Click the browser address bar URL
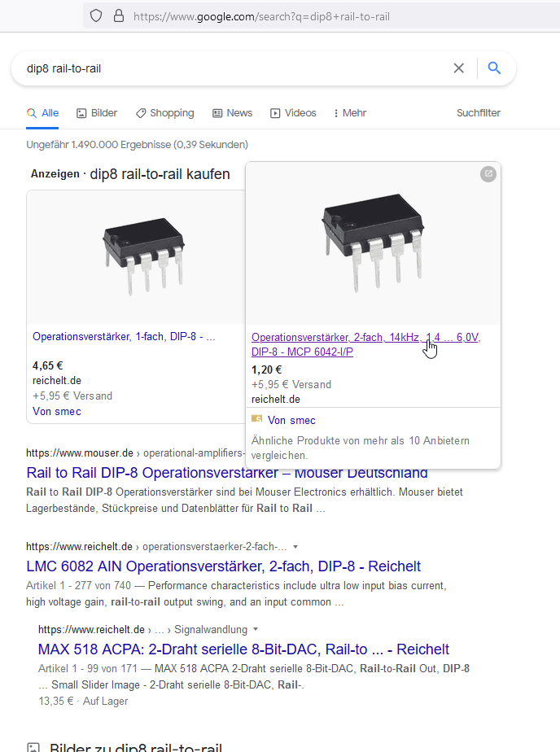Screen dimensions: 560x752 pyautogui.click(x=261, y=16)
